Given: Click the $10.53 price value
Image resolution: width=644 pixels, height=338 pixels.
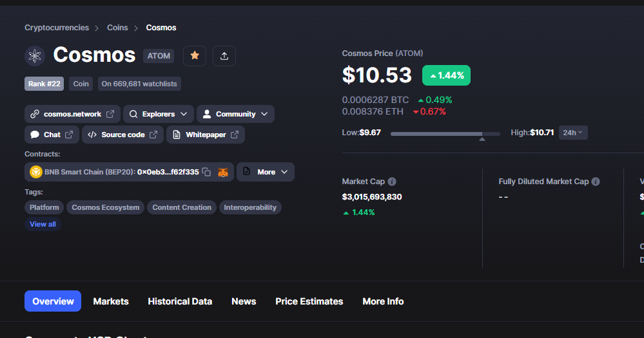Looking at the screenshot, I should pyautogui.click(x=377, y=75).
